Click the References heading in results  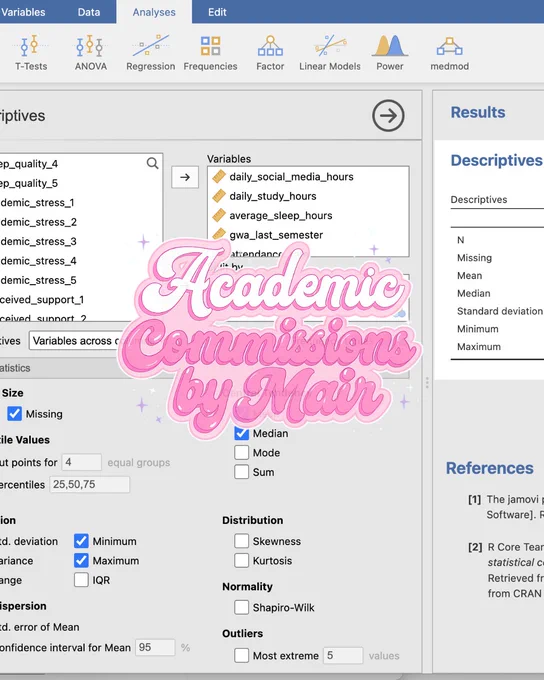(x=490, y=468)
